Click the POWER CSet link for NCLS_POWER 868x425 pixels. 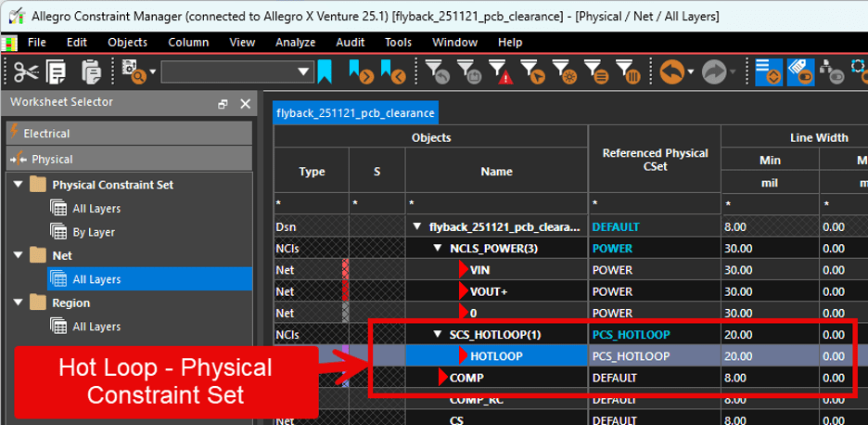tap(612, 249)
